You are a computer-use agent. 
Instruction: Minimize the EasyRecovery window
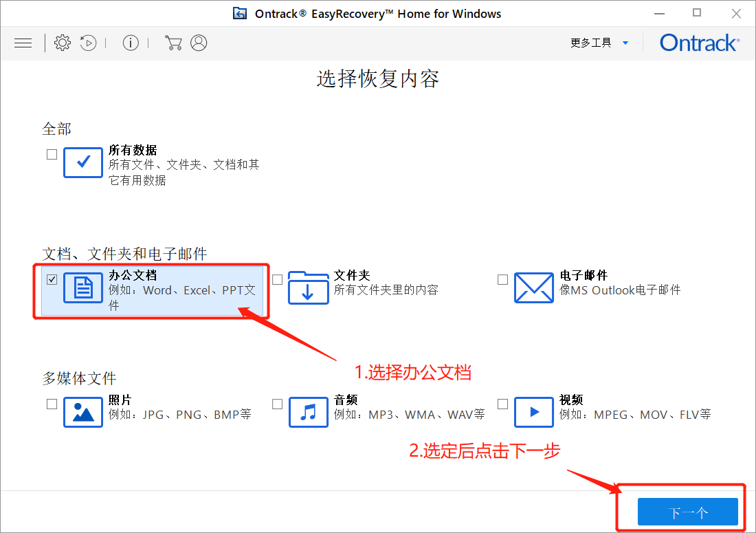point(660,14)
